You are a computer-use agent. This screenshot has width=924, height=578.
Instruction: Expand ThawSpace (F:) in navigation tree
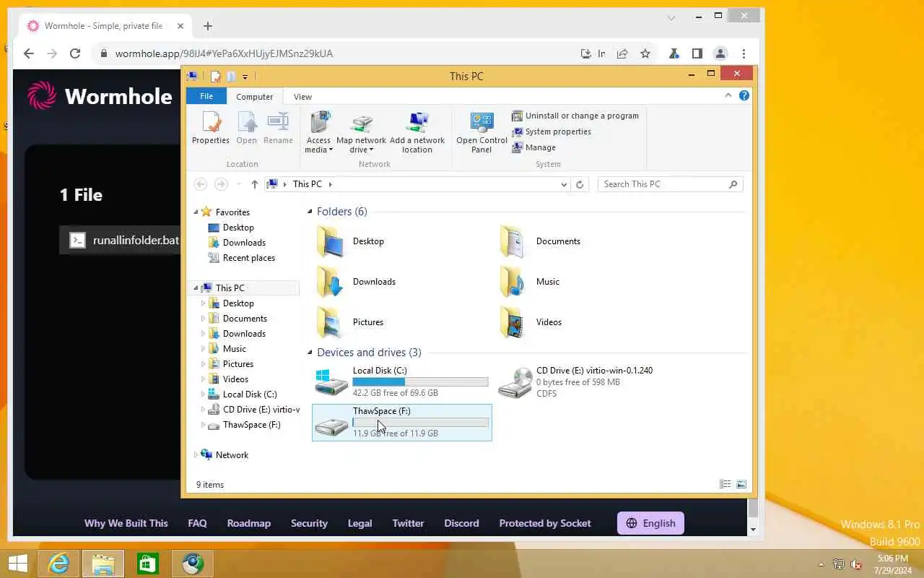tap(203, 425)
